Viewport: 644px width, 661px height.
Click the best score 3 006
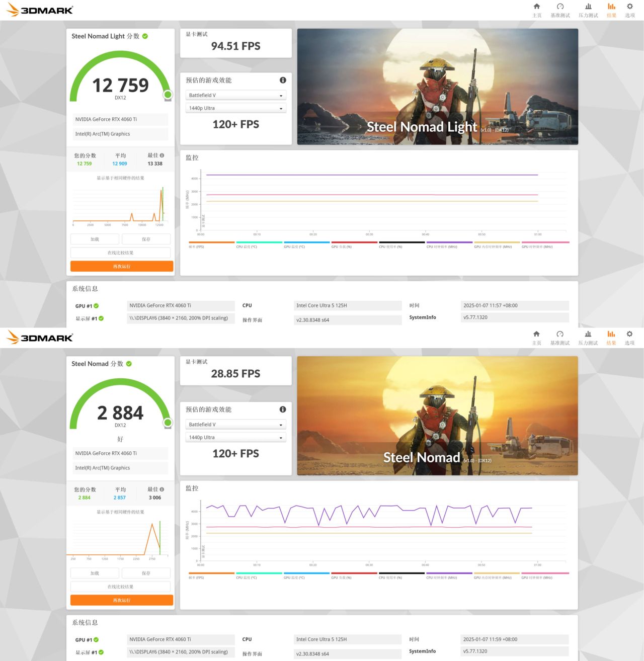(155, 498)
